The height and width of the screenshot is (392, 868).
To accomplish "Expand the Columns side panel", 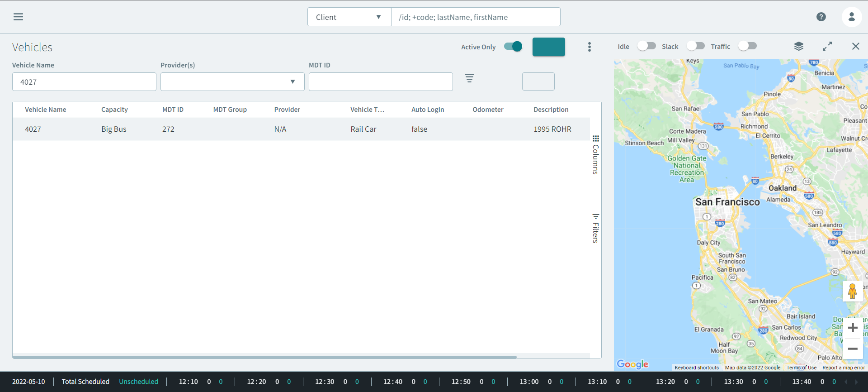I will (x=595, y=155).
